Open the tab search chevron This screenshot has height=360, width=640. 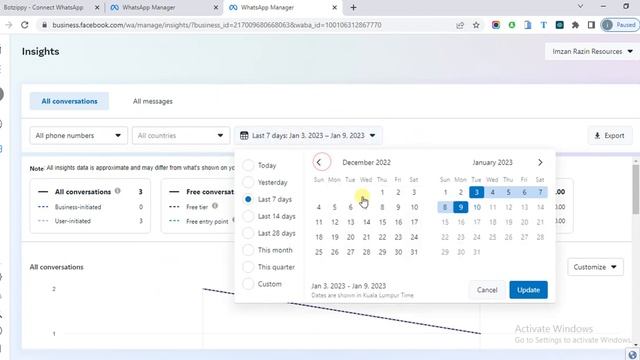click(x=580, y=7)
